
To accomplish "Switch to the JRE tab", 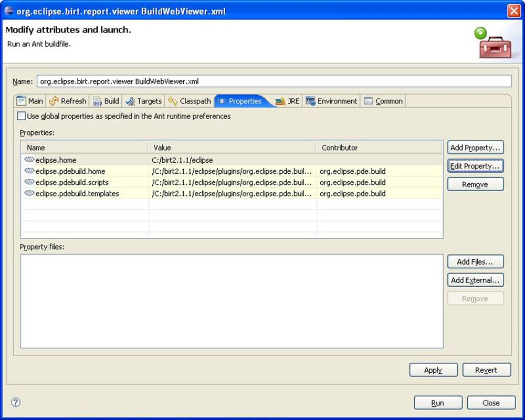I will coord(288,101).
